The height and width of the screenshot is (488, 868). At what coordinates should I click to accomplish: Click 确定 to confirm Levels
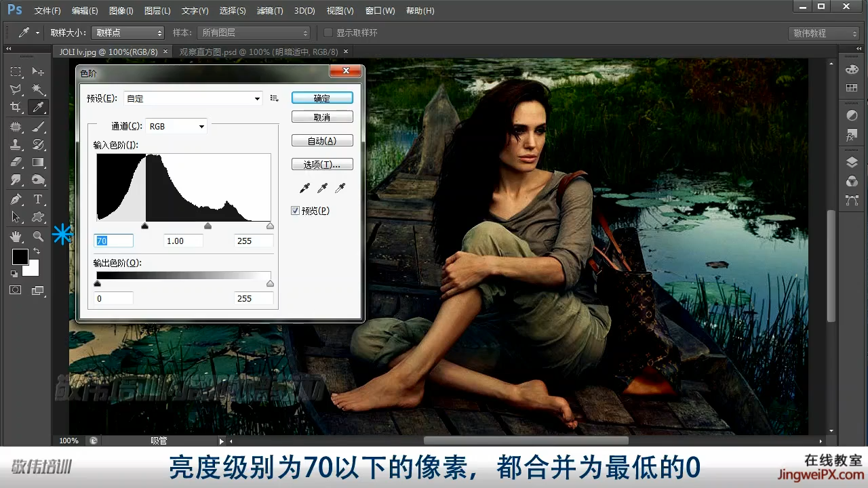pyautogui.click(x=322, y=98)
